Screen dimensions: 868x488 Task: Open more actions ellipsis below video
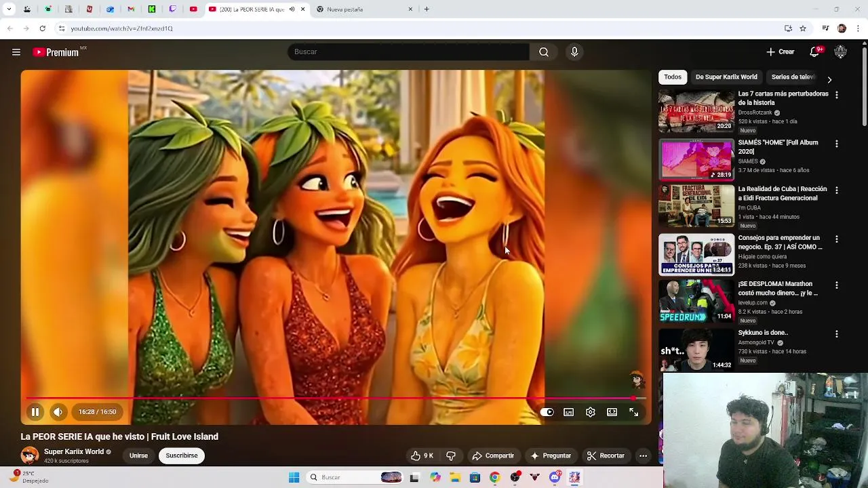point(643,455)
